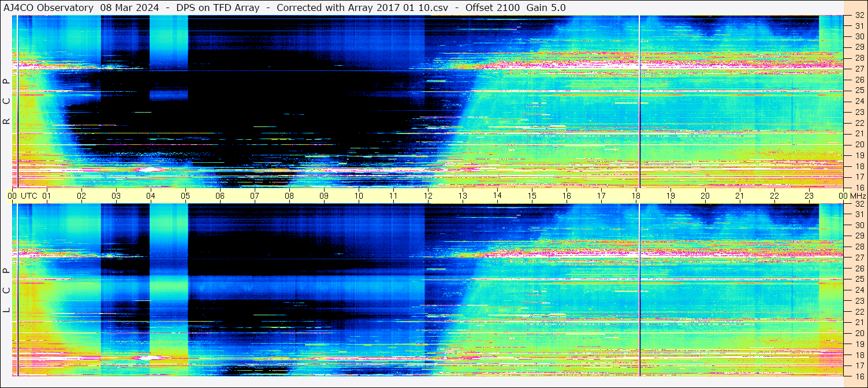Click the 11 hour label on the UTC axis

pyautogui.click(x=393, y=196)
